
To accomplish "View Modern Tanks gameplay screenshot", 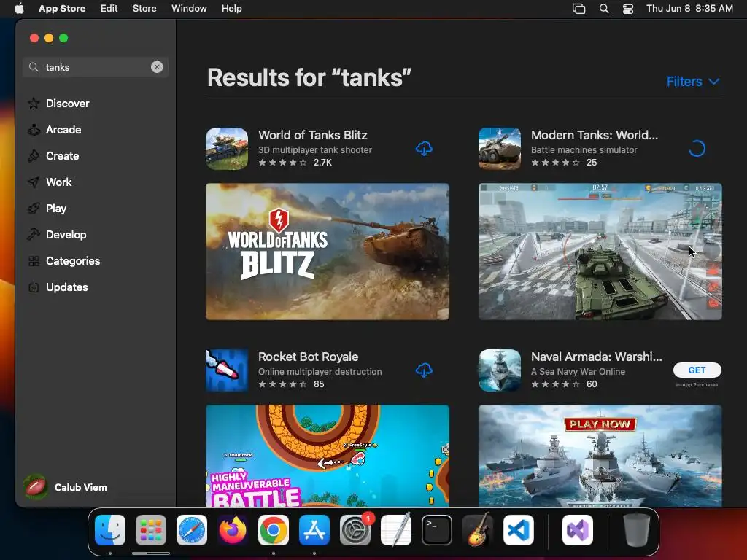I will [600, 252].
